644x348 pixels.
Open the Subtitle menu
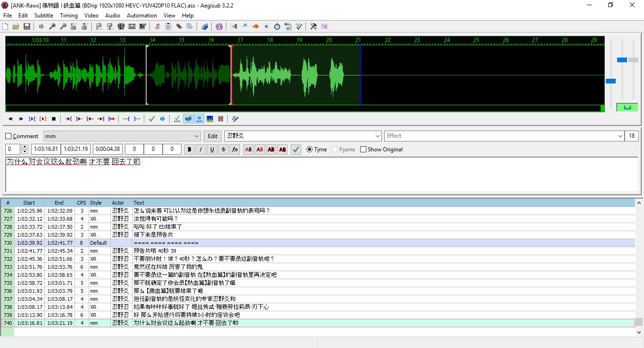[x=44, y=16]
